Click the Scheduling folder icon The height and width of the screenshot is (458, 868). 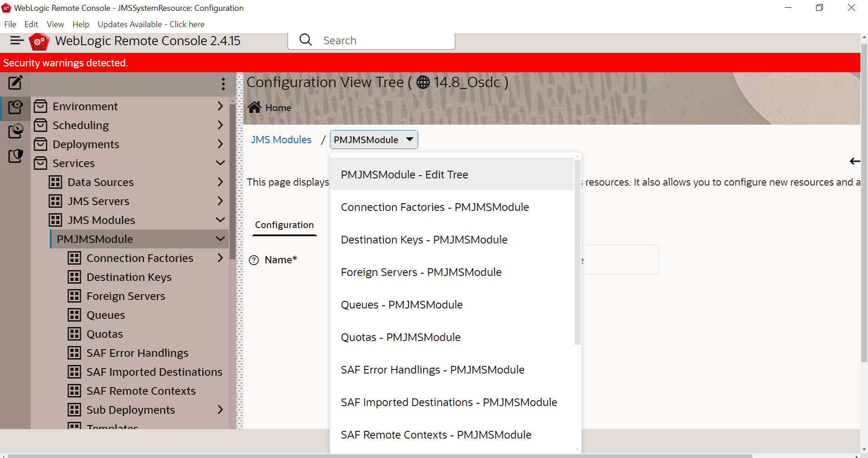point(41,125)
